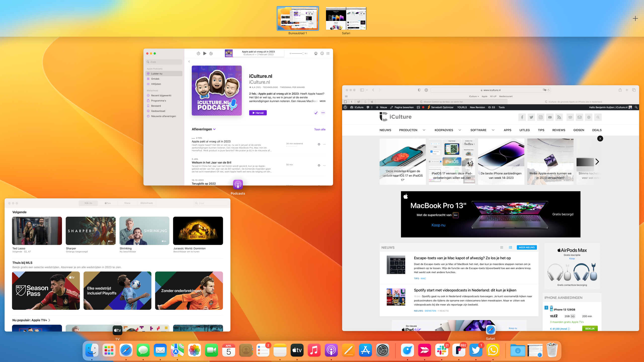Click the Hervat button for iCulture.nl podcast
Viewport: 644px width, 362px height.
(x=258, y=113)
